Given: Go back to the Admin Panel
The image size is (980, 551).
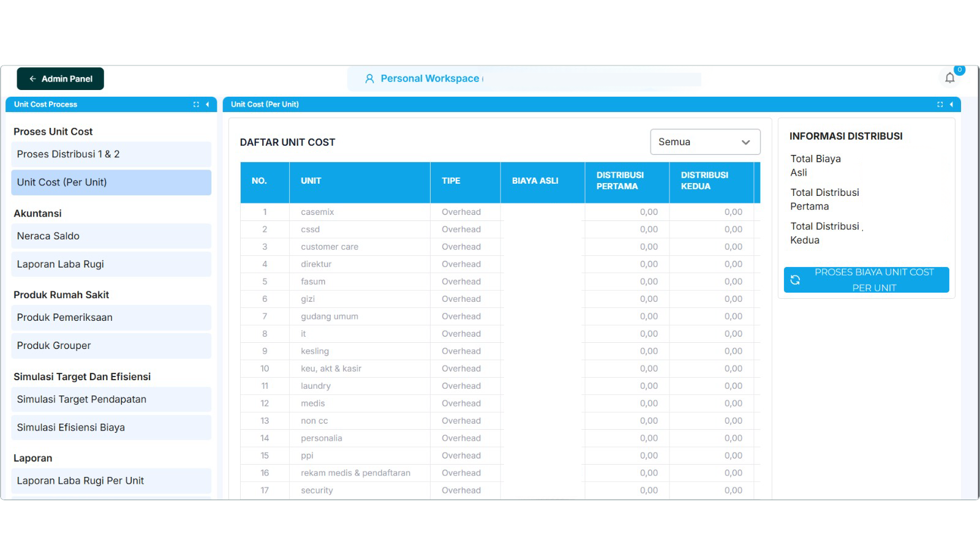Looking at the screenshot, I should 60,79.
